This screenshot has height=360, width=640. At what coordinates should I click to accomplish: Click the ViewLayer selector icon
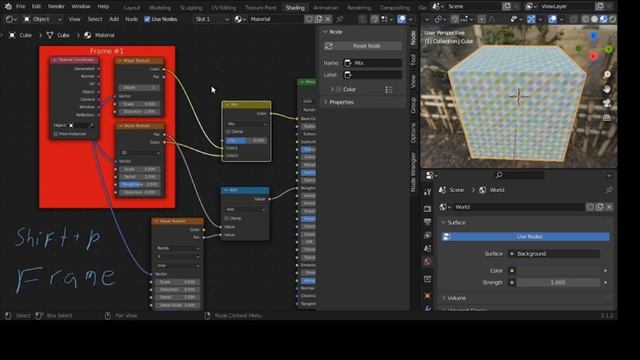point(531,7)
